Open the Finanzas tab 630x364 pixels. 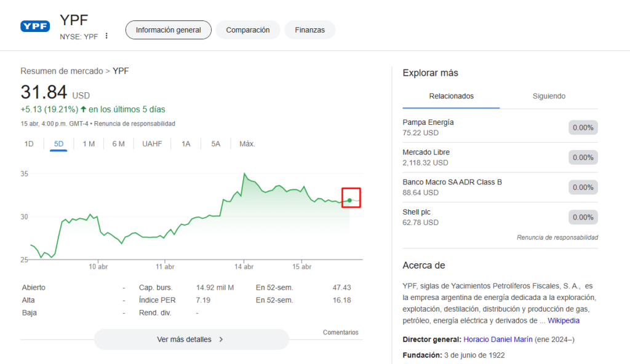[x=310, y=30]
